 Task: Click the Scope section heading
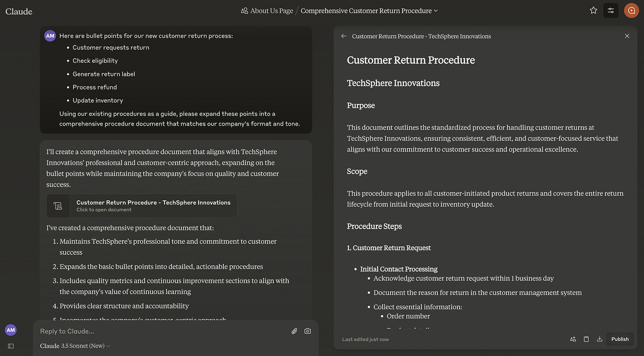point(357,172)
